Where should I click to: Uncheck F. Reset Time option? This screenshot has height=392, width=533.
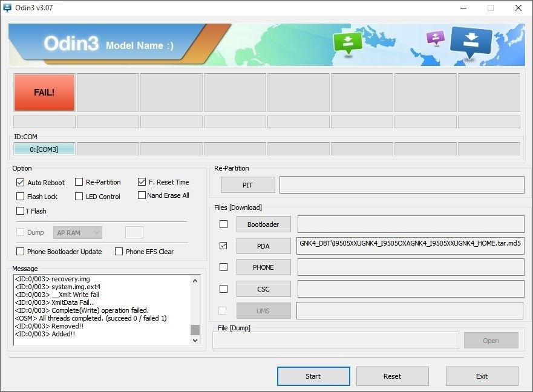coord(142,182)
